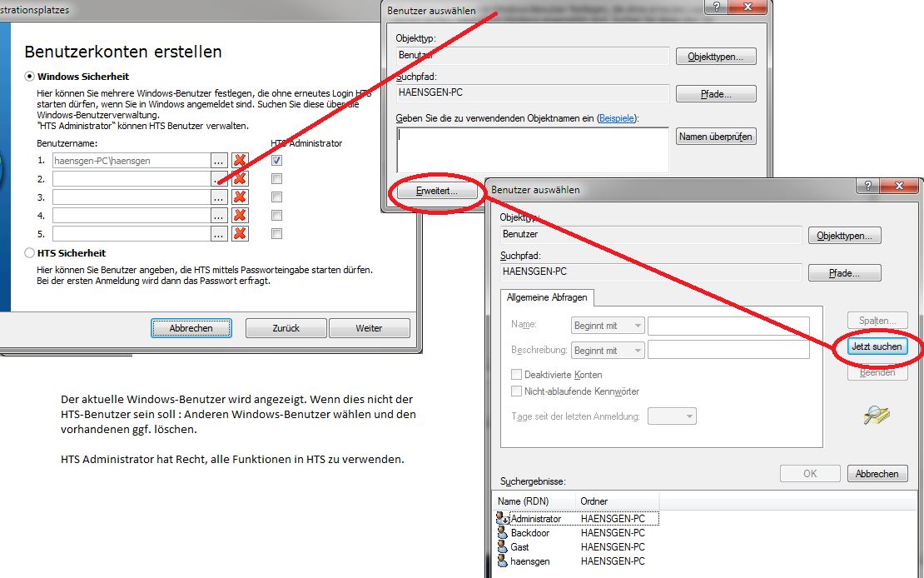
Task: Select Administrator user in search results
Action: (x=535, y=519)
